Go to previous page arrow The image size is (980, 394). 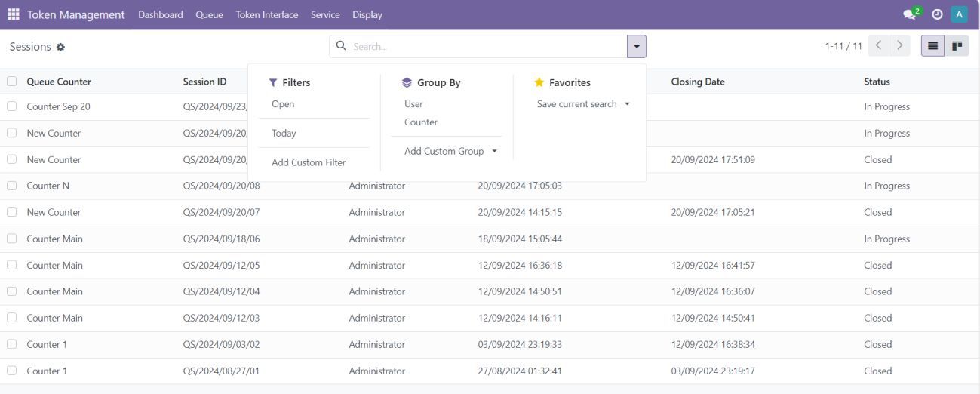(x=879, y=46)
